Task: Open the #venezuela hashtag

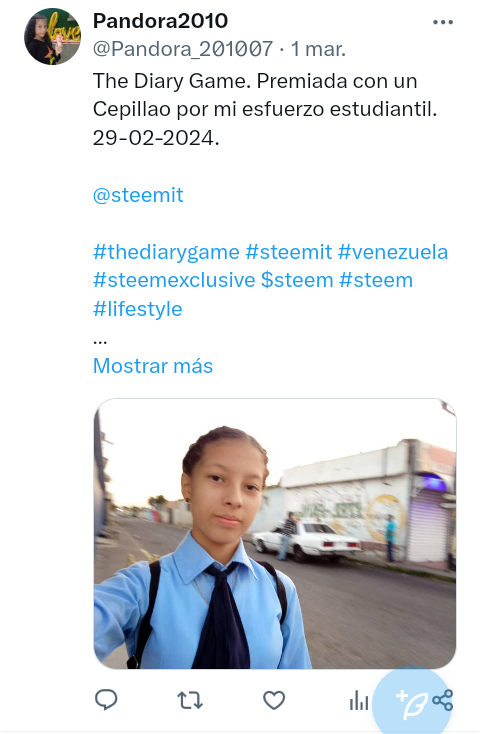Action: click(393, 252)
